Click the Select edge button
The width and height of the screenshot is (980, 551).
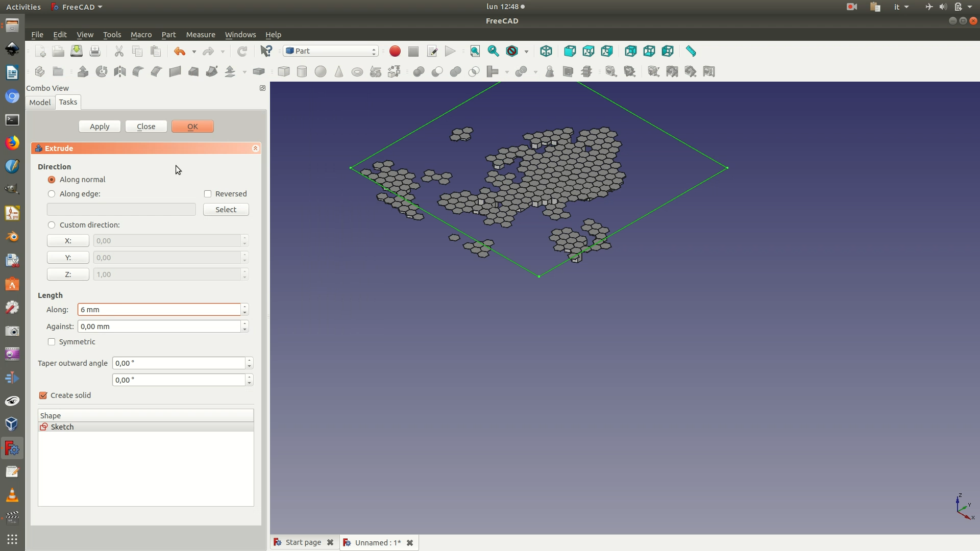tap(226, 210)
